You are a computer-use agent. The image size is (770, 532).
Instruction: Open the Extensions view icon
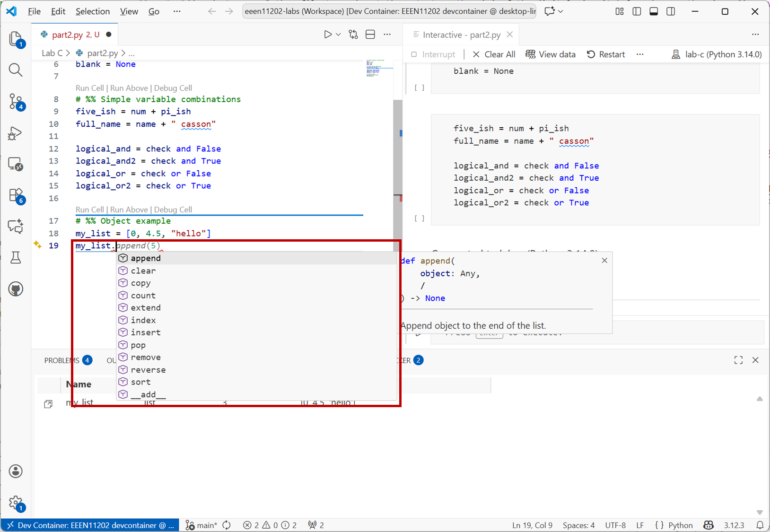(x=16, y=195)
